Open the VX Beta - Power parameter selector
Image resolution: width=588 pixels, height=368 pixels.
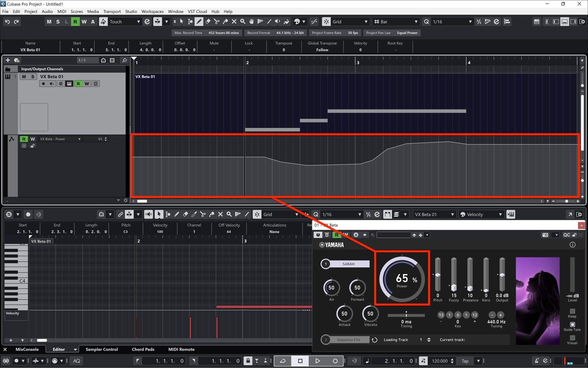point(60,139)
